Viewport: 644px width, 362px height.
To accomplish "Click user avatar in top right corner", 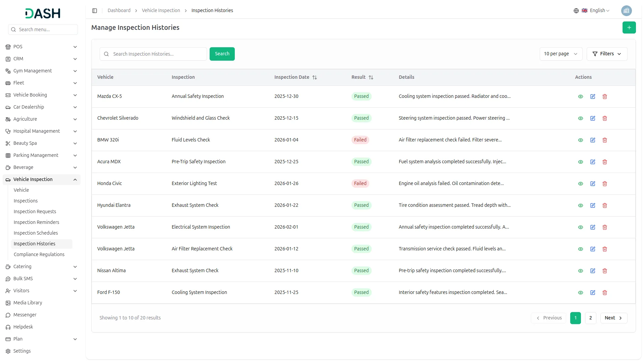I will click(x=626, y=11).
